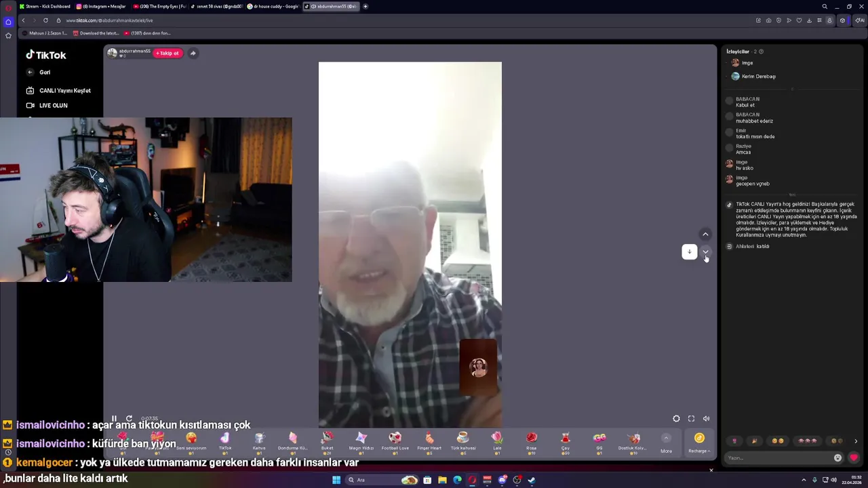Open CANLI Yayını Keşfet in sidebar
This screenshot has height=488, width=868.
click(x=58, y=90)
